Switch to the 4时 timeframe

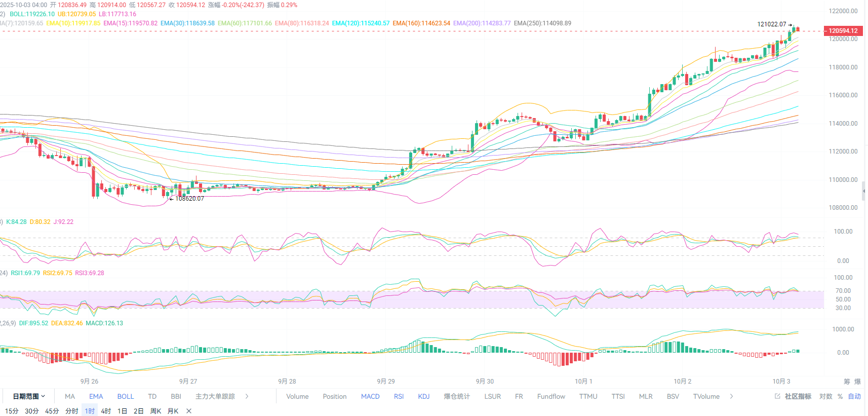coord(106,411)
